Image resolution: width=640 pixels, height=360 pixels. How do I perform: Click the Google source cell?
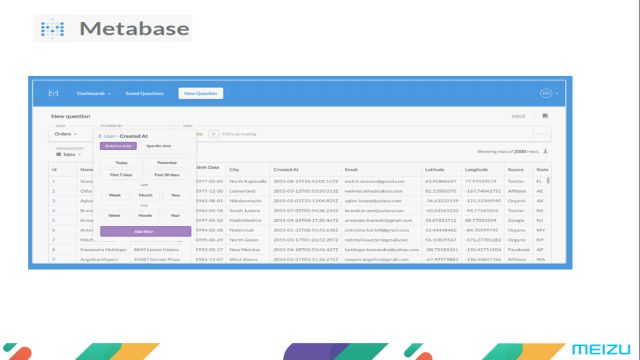tap(516, 220)
